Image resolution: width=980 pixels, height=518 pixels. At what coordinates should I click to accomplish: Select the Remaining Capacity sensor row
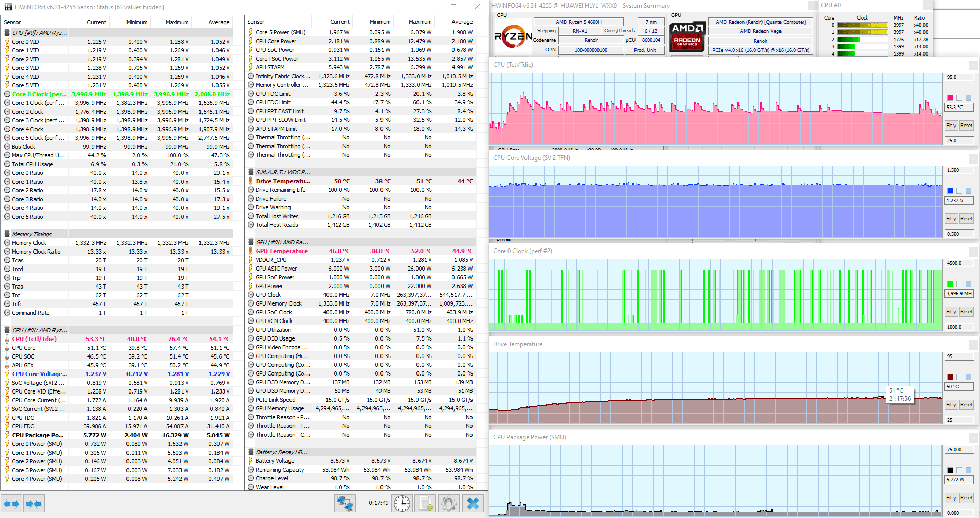pos(360,470)
